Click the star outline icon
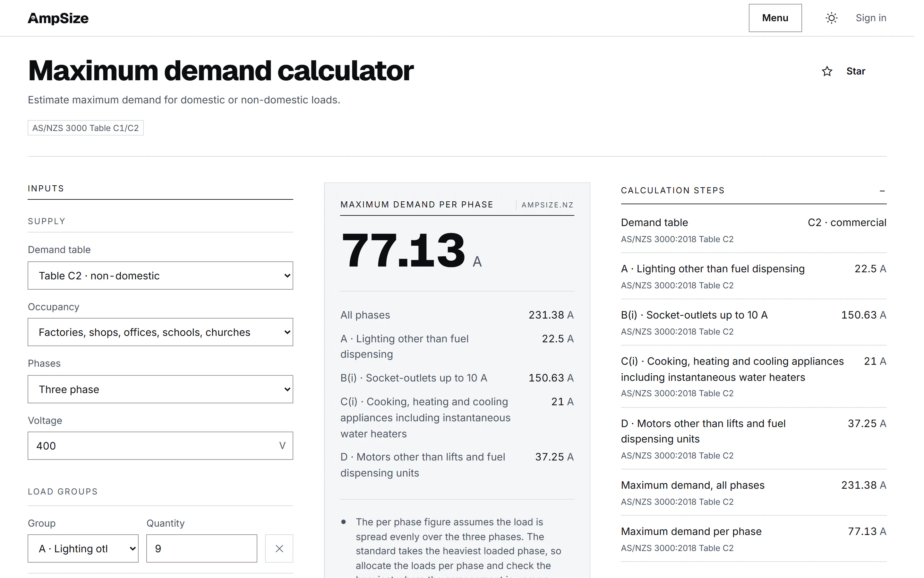This screenshot has width=924, height=578. click(827, 71)
